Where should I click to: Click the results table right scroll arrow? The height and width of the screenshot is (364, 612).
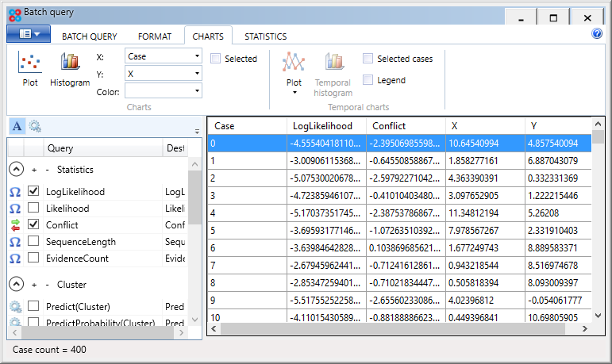point(585,329)
